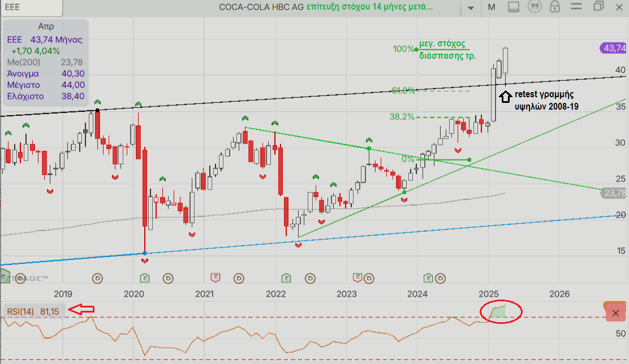
Task: Click the 2026 year label on time axis
Action: (559, 294)
